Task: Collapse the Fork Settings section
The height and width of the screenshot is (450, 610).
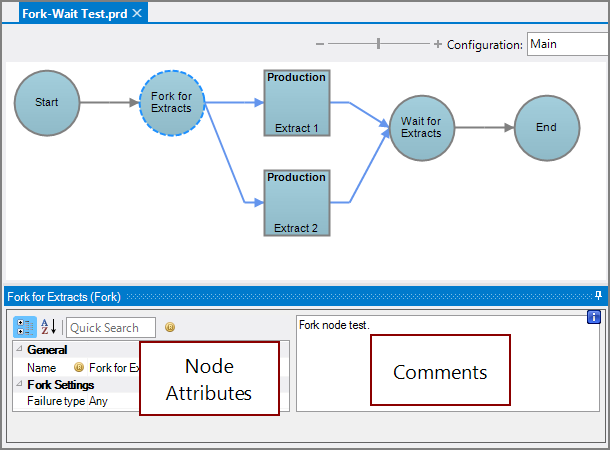Action: (19, 384)
